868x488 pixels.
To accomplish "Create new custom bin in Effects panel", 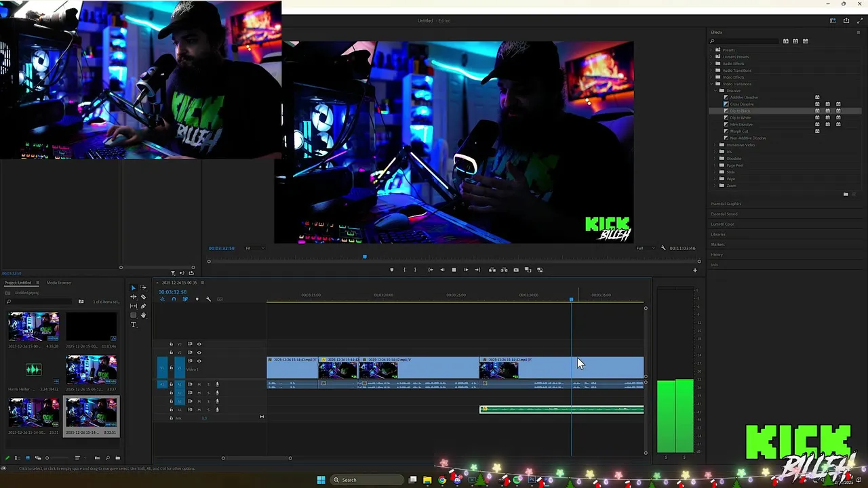I will point(846,195).
